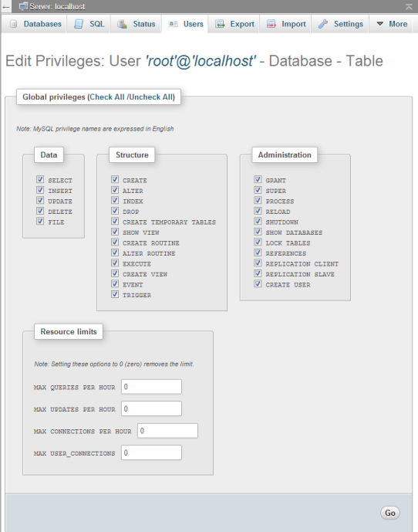Click the Status chart icon
Screen dimensions: 418x532
(x=122, y=24)
